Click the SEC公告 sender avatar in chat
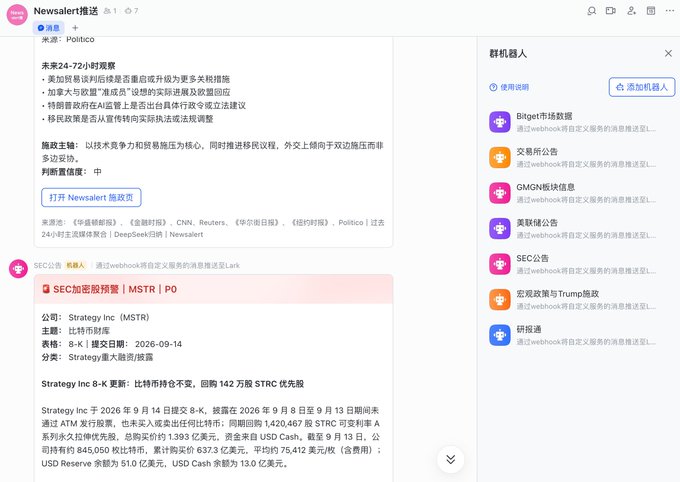 point(18,269)
